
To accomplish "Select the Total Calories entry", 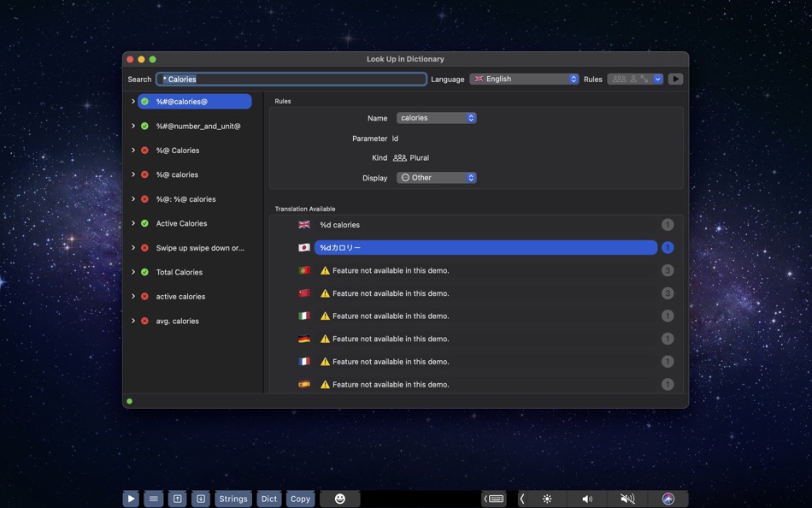I will [x=179, y=272].
